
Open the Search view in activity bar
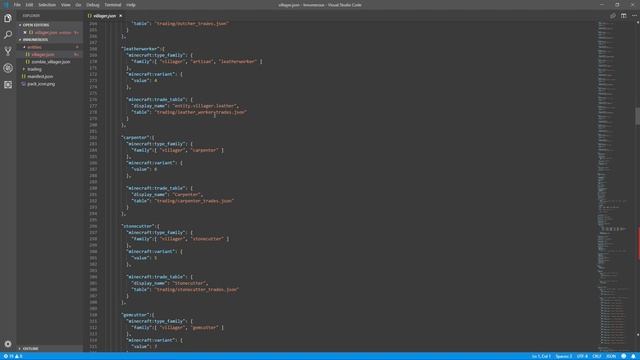[8, 35]
